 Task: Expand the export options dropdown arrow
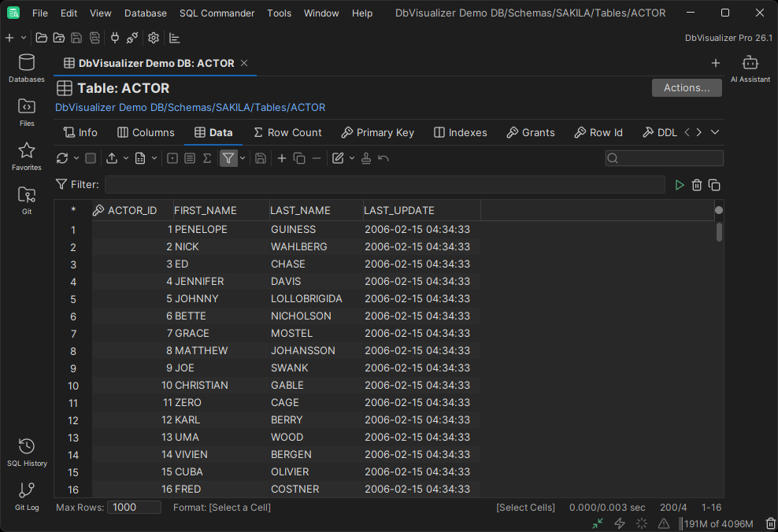(125, 158)
